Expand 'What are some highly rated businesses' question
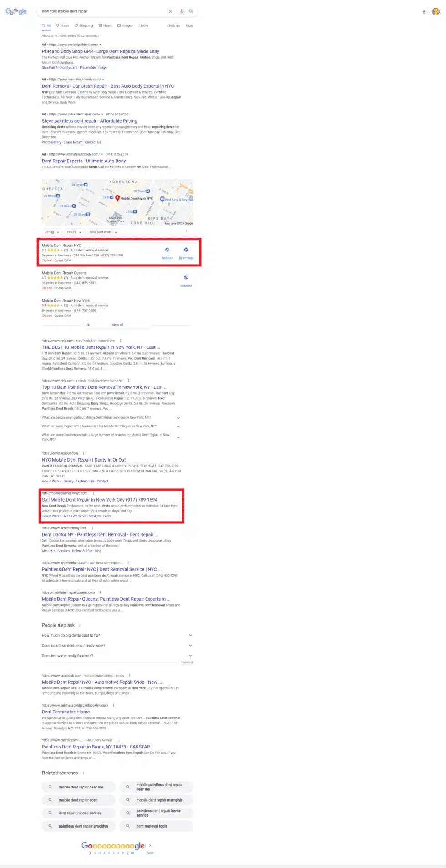This screenshot has width=446, height=868. click(111, 426)
